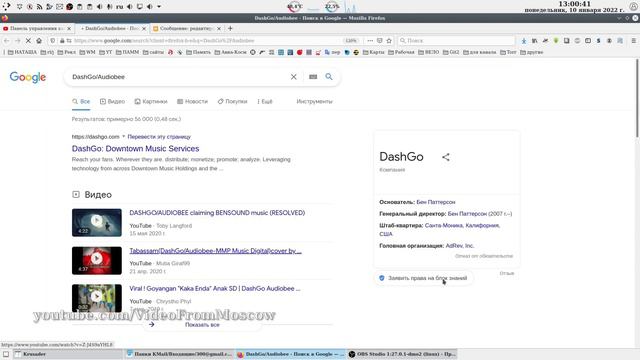Open options arrow next to dashgo.com URL

point(124,136)
